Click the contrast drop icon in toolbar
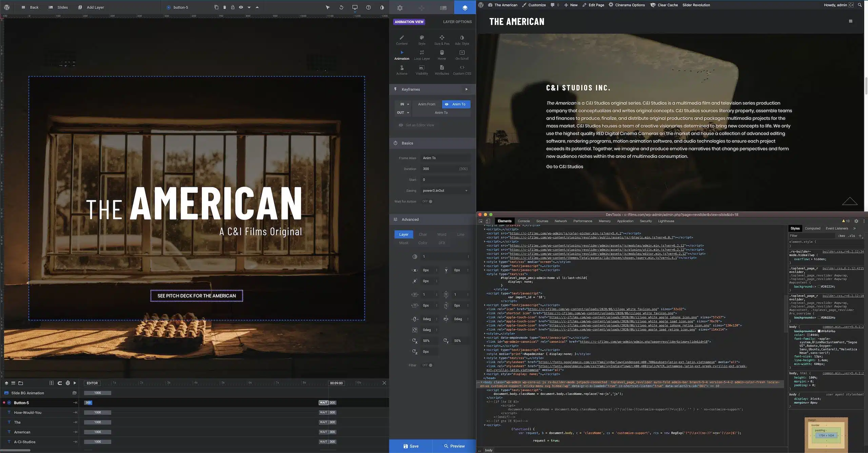Image resolution: width=868 pixels, height=453 pixels. click(382, 7)
